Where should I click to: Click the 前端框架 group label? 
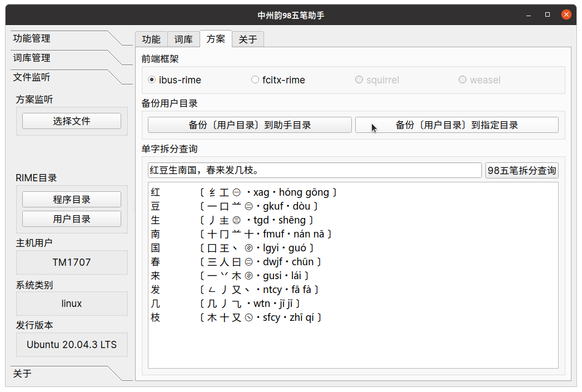(x=160, y=59)
